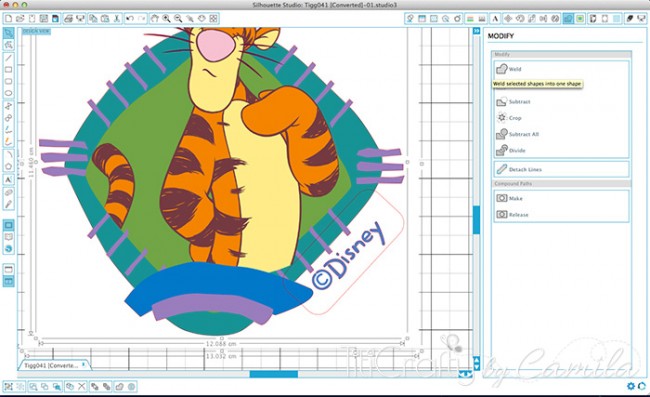
Task: Select the Eraser tool
Action: [x=8, y=192]
